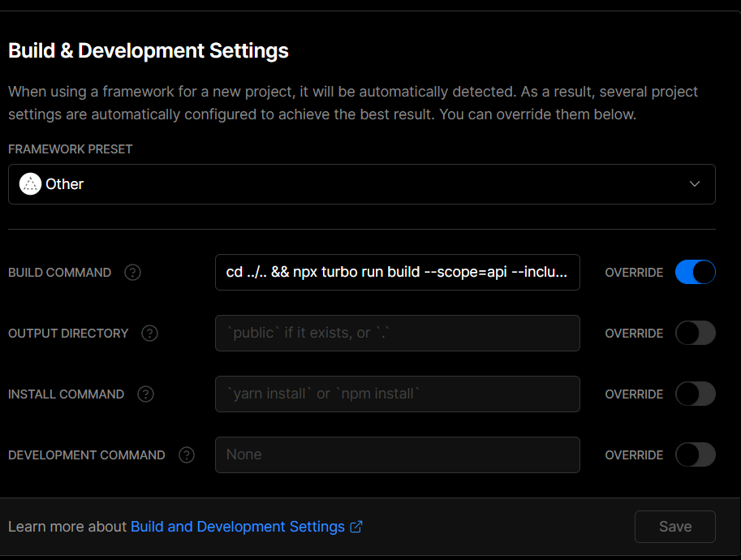Click the Output Directory input field
This screenshot has width=741, height=560.
pos(398,334)
